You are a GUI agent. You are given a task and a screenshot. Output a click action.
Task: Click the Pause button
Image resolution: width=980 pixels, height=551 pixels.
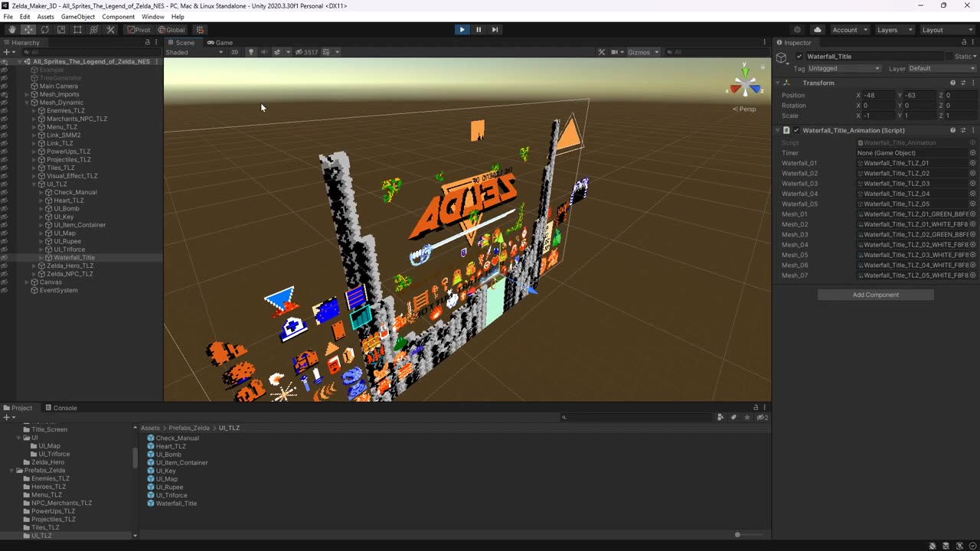479,30
